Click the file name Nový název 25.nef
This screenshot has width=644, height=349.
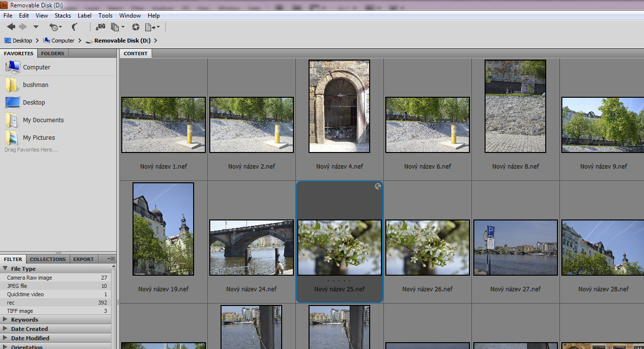click(339, 289)
